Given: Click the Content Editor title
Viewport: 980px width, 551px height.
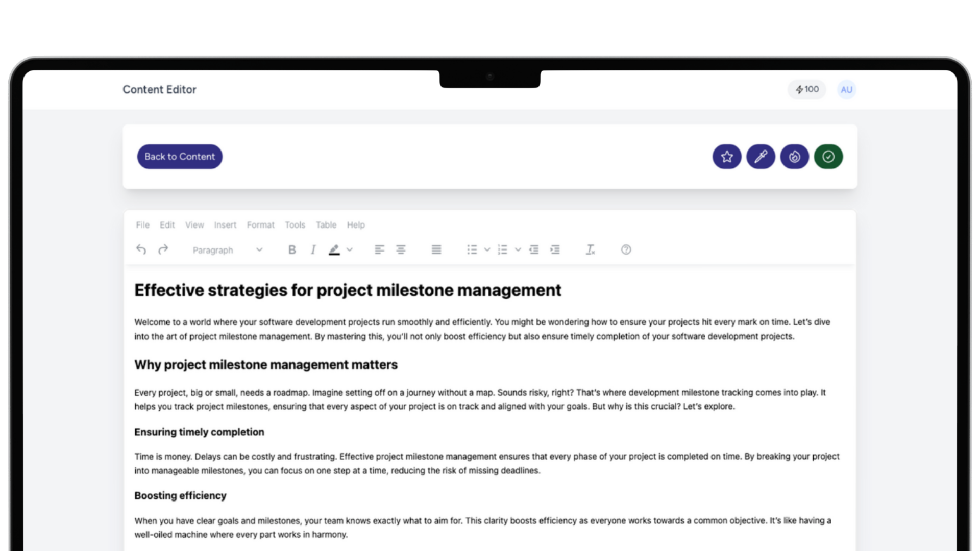Looking at the screenshot, I should [159, 89].
